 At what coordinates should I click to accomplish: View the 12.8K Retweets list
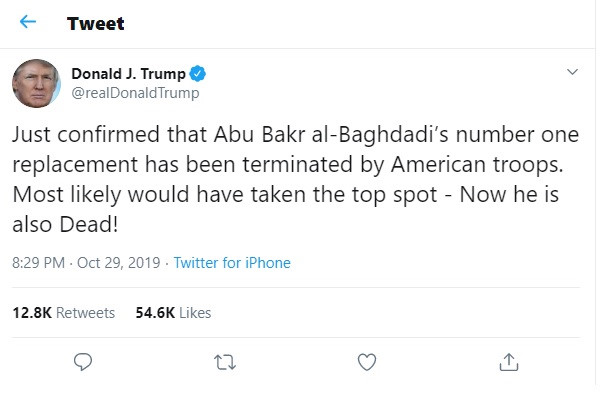[x=63, y=313]
